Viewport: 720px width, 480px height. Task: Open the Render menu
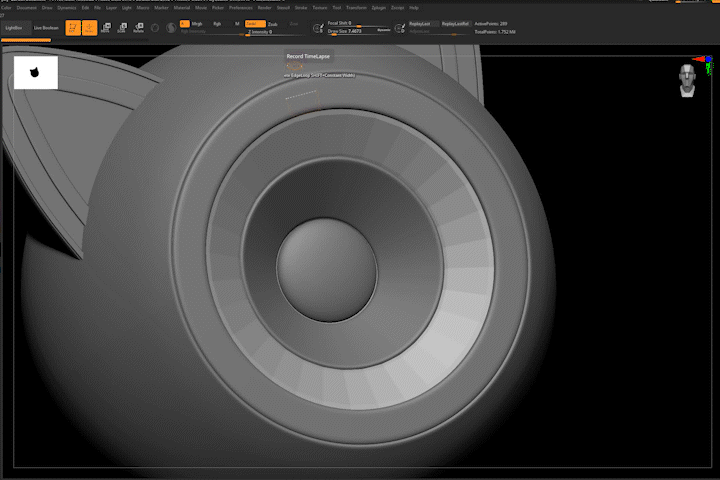coord(264,8)
